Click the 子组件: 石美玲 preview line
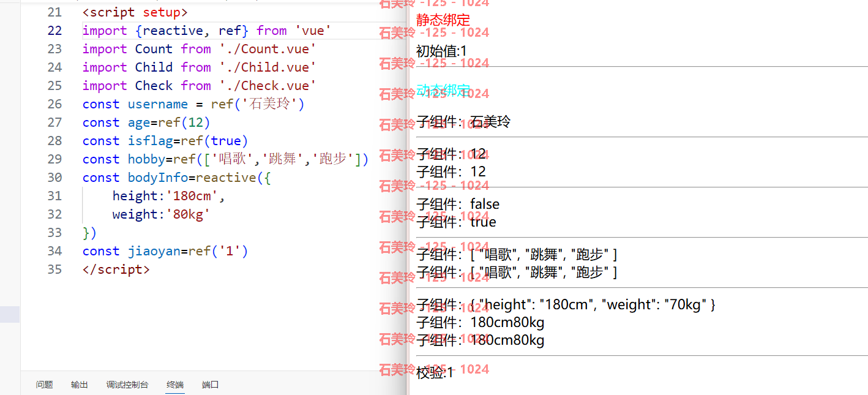The width and height of the screenshot is (868, 395). click(x=463, y=122)
